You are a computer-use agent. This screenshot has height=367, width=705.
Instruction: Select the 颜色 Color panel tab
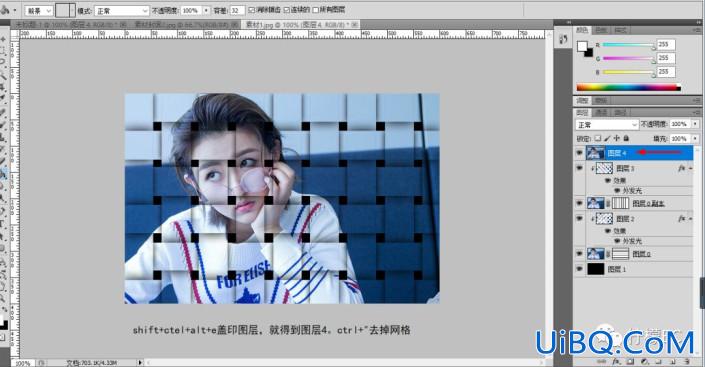[582, 30]
